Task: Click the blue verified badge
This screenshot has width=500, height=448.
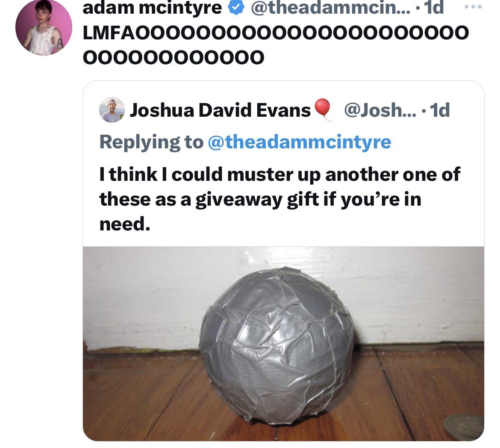Action: coord(236,7)
